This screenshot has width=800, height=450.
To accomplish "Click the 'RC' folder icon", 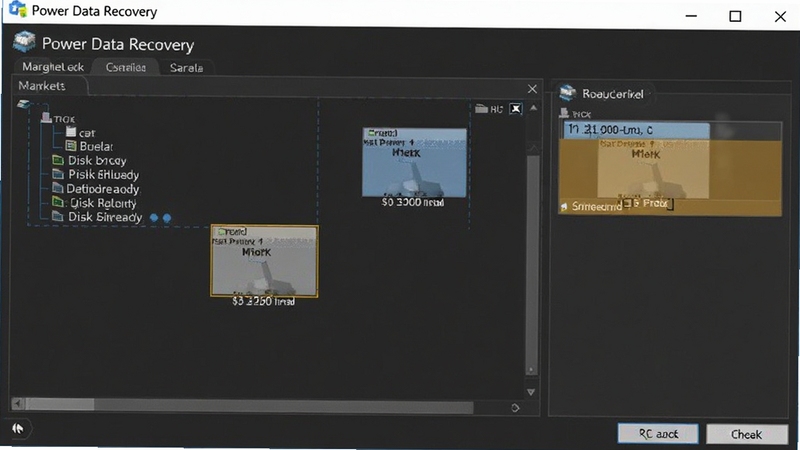I will click(481, 109).
